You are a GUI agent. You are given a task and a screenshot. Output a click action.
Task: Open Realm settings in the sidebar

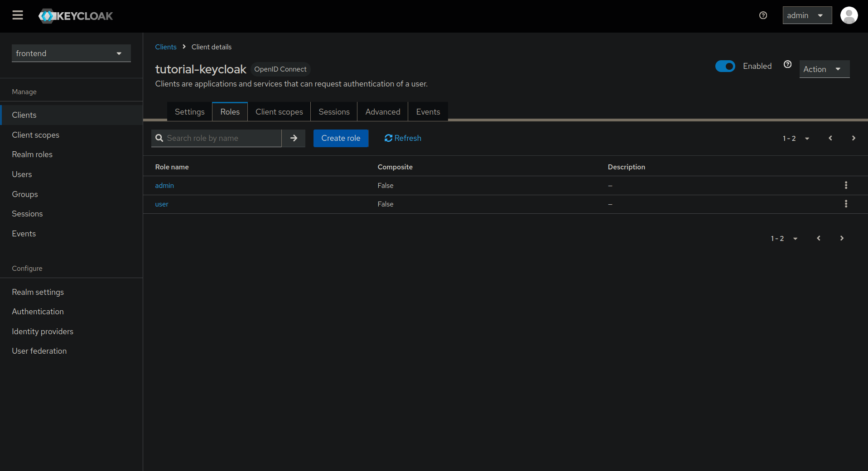coord(71,292)
